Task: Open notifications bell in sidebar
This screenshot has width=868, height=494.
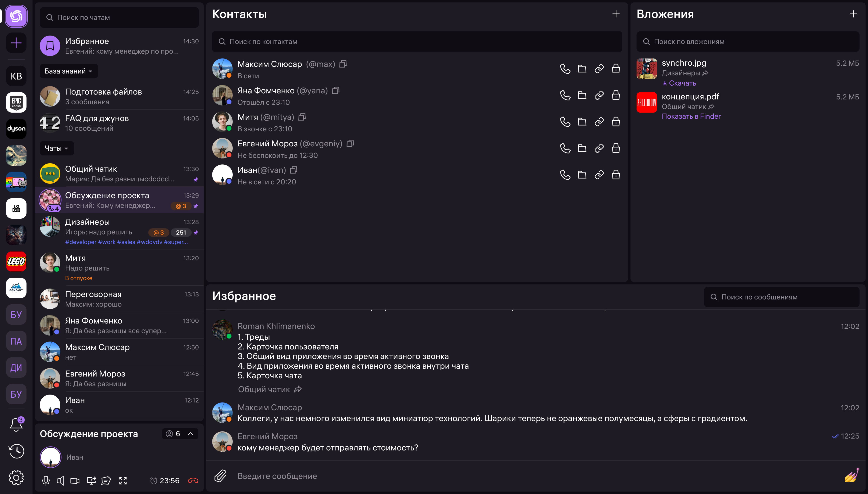Action: (x=16, y=425)
